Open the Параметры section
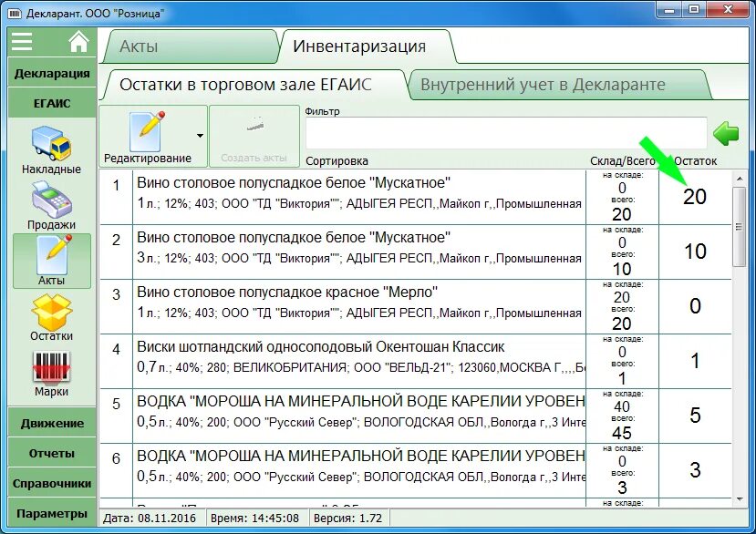 [52, 513]
